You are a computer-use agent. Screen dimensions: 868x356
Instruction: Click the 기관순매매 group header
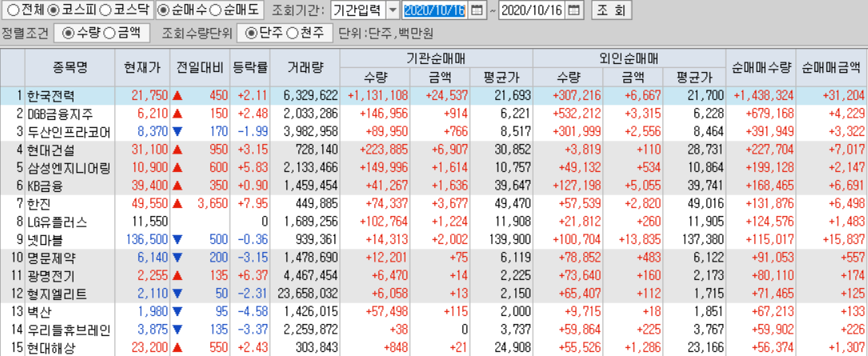pos(436,58)
